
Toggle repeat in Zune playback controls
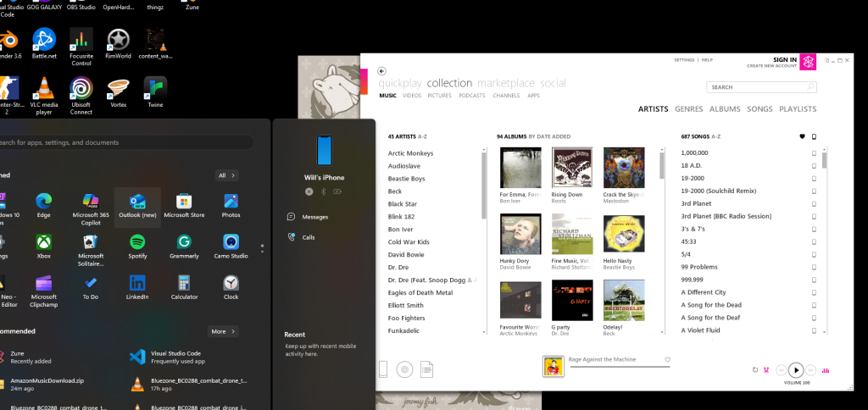click(x=755, y=370)
